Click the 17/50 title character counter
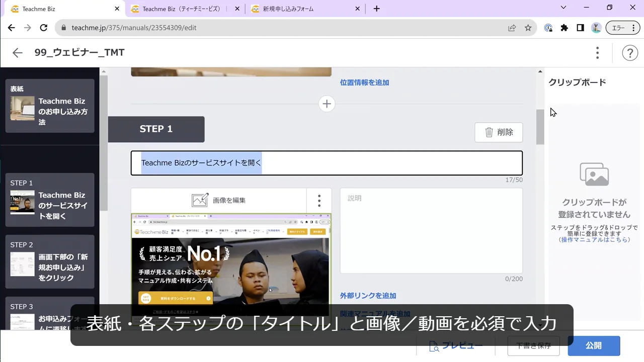The height and width of the screenshot is (362, 644). [x=514, y=180]
